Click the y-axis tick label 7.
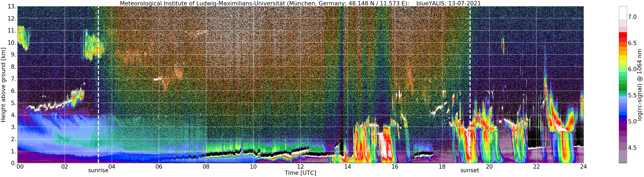The width and height of the screenshot is (644, 177). 14,79
